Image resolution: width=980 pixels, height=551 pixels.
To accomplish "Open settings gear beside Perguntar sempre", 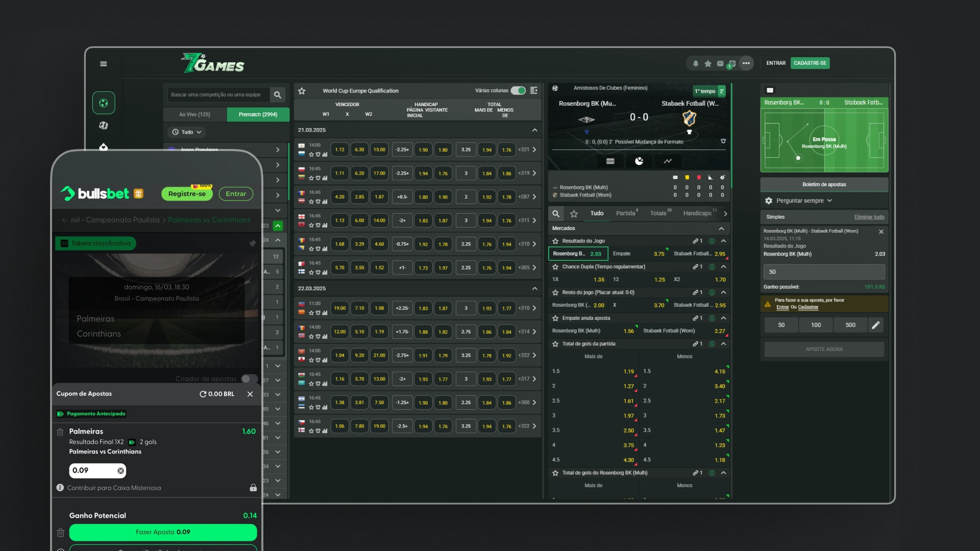I will pyautogui.click(x=769, y=201).
